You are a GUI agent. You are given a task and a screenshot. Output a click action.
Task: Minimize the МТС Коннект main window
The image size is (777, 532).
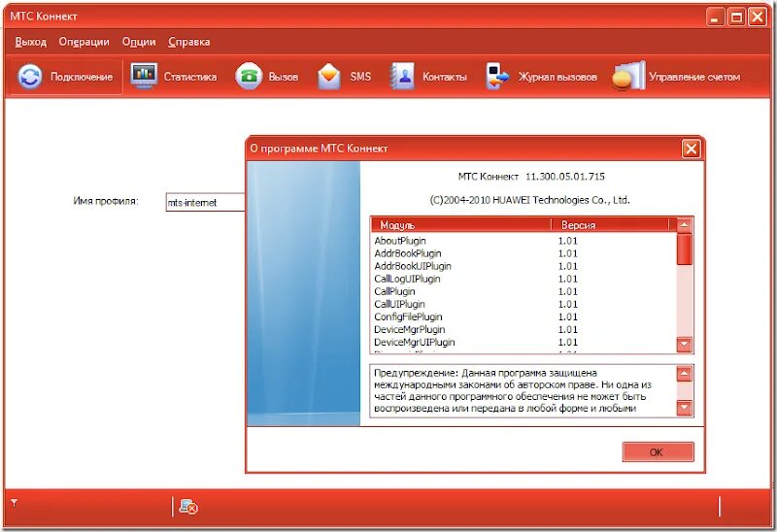(x=715, y=17)
